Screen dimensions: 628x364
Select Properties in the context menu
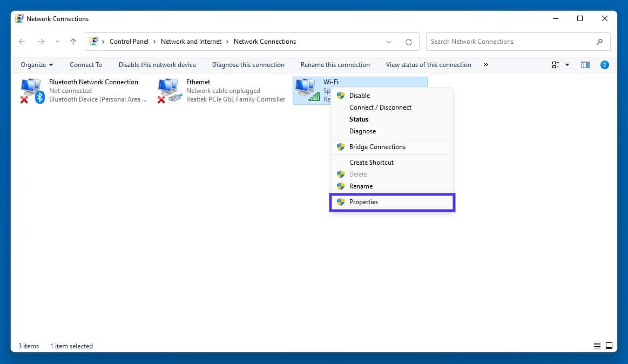coord(363,201)
